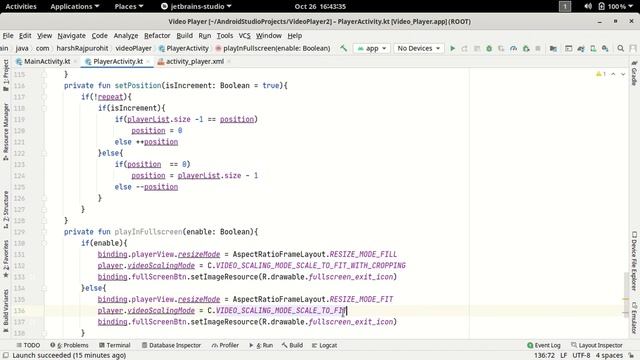Open the Layout Inspector
This screenshot has height=360, width=640.
point(597,345)
